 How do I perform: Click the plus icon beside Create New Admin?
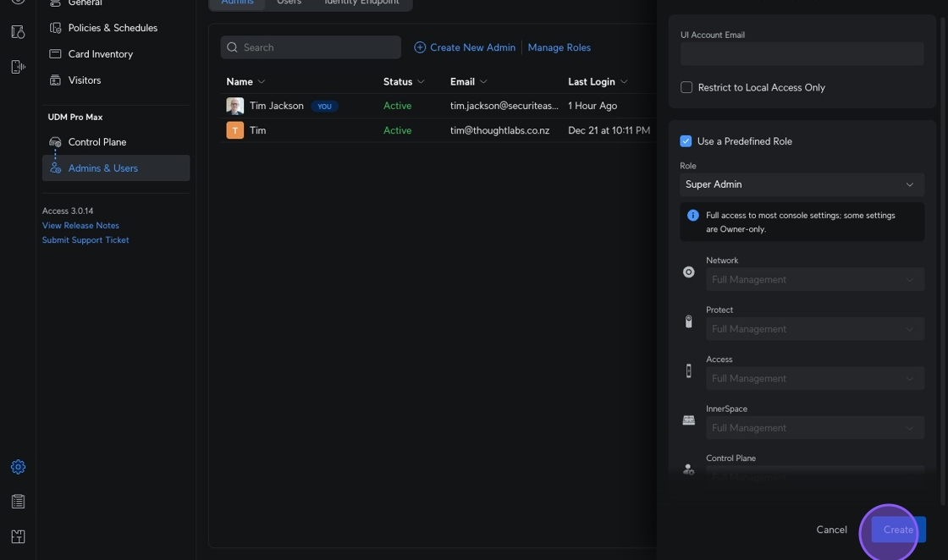tap(420, 47)
